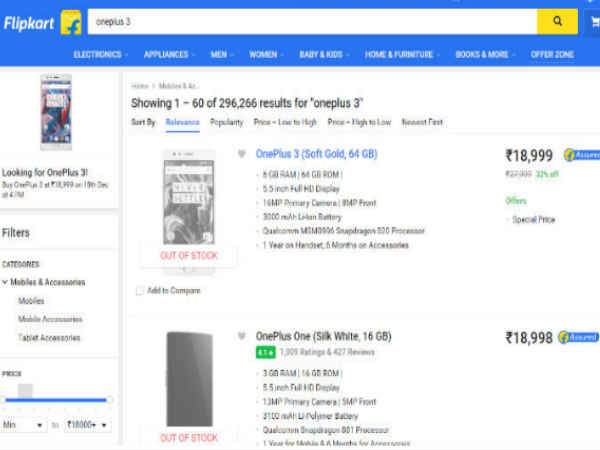The image size is (600, 450).
Task: Click the yellow search magnifier button
Action: 558,21
